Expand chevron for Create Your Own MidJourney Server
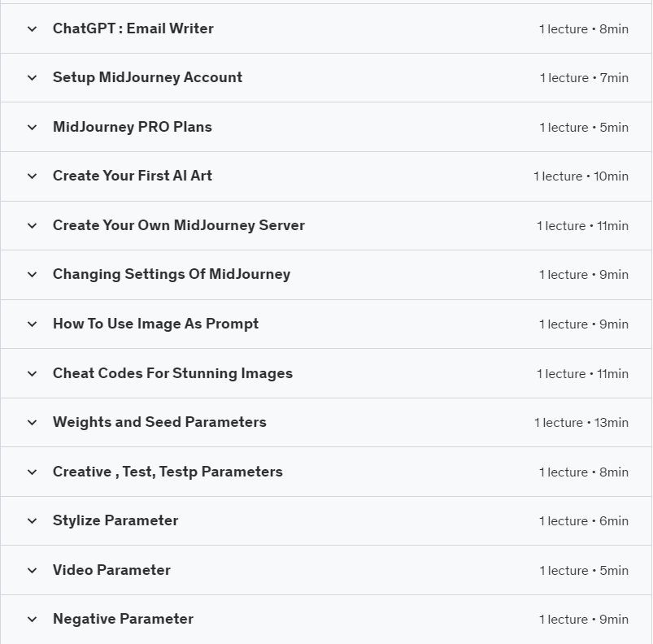This screenshot has width=653, height=644. [32, 225]
